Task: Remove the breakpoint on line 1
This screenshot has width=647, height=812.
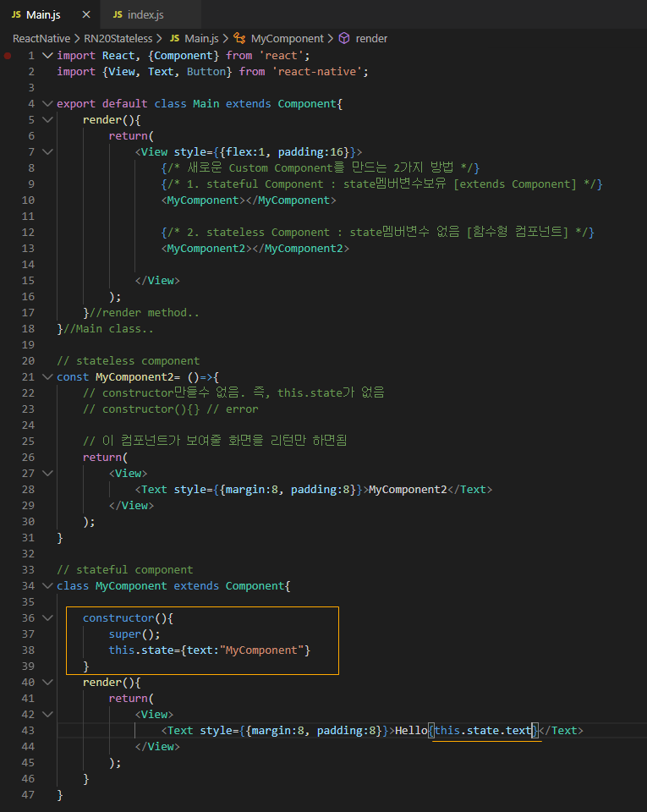Action: coord(8,56)
